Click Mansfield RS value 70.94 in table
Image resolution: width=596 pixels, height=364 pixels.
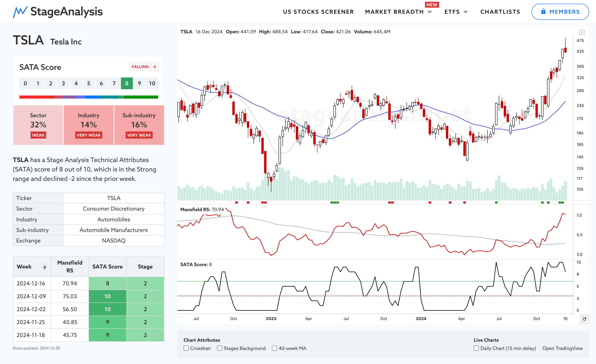point(70,283)
